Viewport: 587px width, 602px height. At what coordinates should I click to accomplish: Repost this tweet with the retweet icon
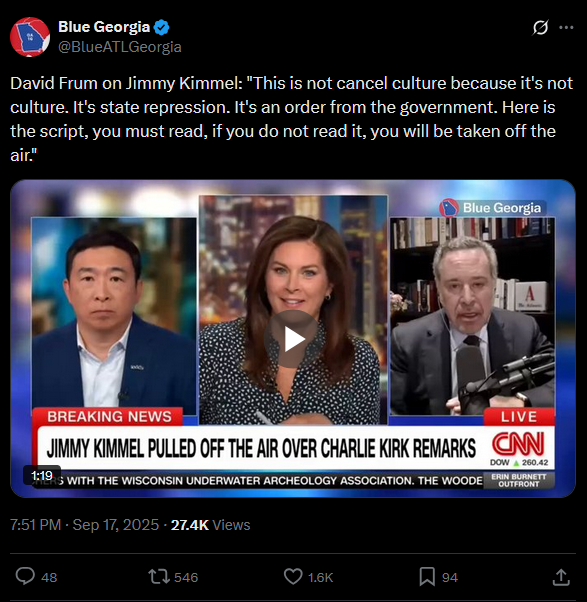pyautogui.click(x=159, y=577)
